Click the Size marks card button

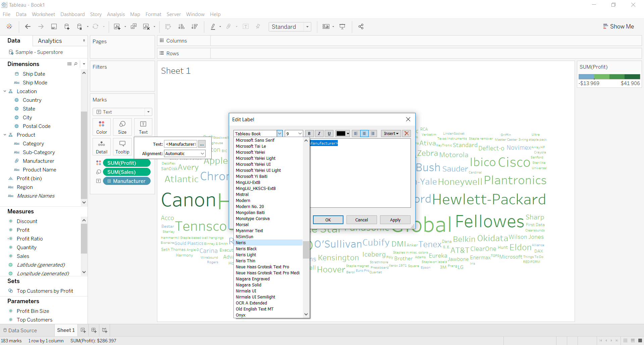point(122,127)
